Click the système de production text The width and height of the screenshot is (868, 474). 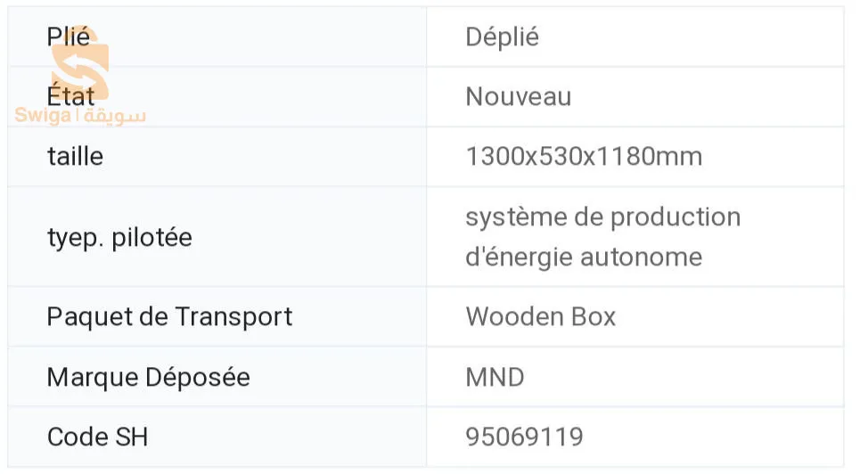(x=602, y=217)
